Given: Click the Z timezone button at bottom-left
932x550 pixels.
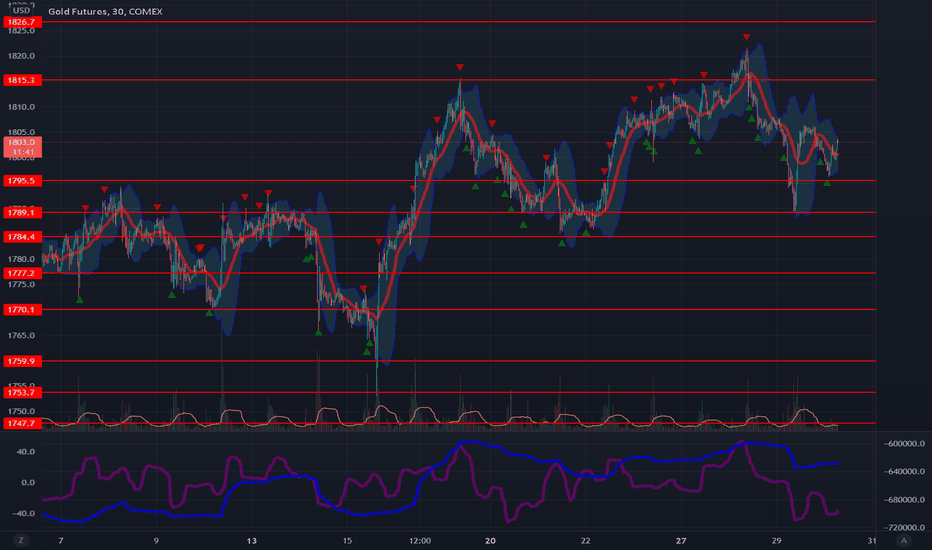Looking at the screenshot, I should click(21, 540).
